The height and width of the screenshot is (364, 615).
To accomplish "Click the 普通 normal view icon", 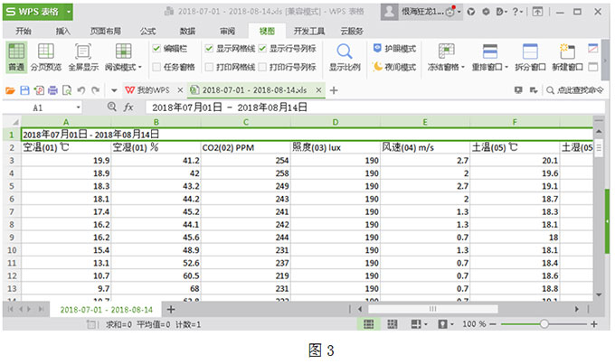I will tap(16, 56).
